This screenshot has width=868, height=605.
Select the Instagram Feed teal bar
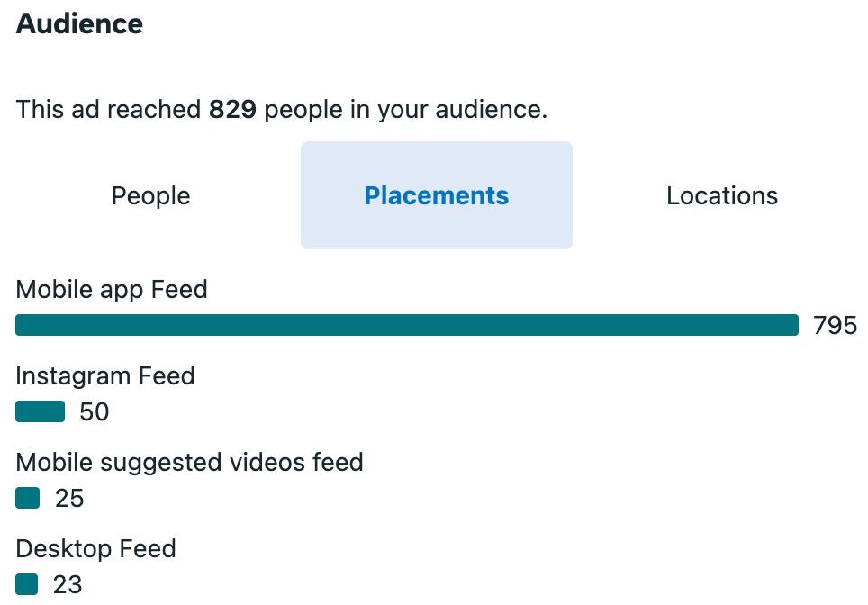pyautogui.click(x=41, y=411)
